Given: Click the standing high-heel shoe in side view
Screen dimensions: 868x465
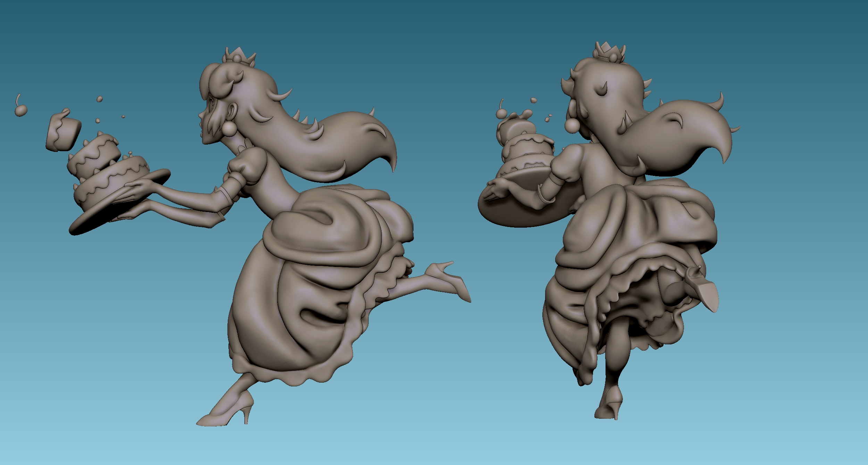Looking at the screenshot, I should pyautogui.click(x=226, y=410).
